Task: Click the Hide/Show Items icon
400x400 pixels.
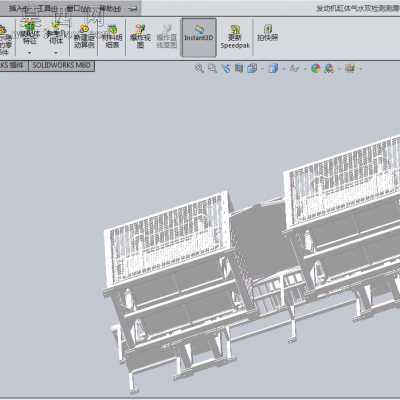Action: (294, 68)
